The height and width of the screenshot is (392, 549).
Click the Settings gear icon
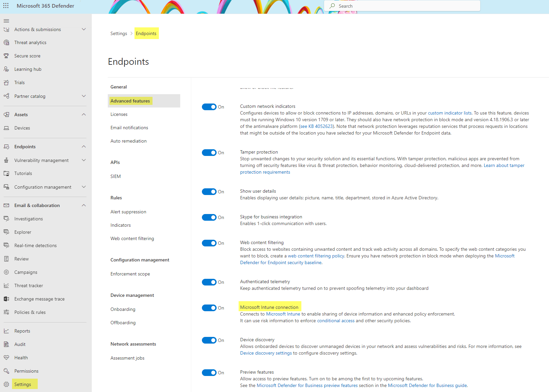(x=6, y=384)
